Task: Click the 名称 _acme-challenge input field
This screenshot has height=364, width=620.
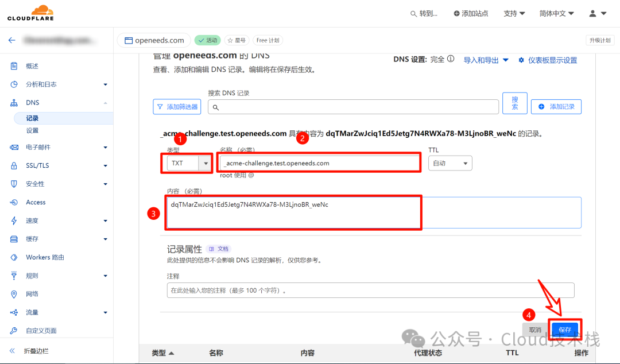Action: (320, 163)
